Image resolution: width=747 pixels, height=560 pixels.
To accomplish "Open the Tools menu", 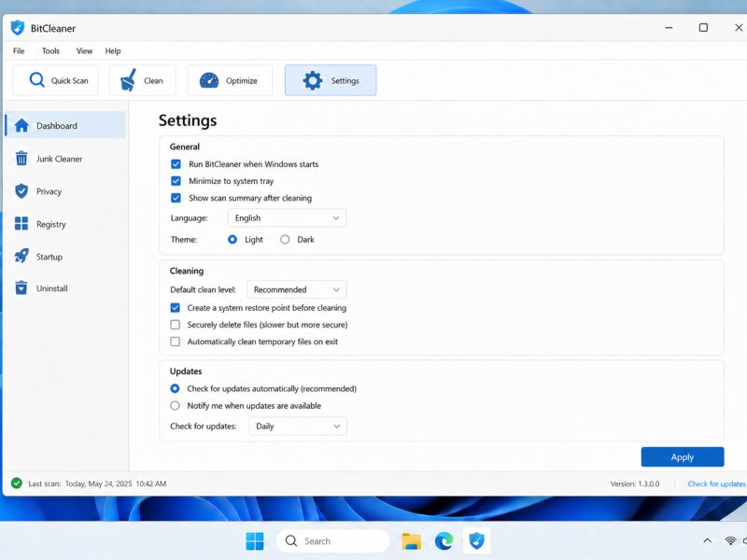I will click(x=50, y=51).
